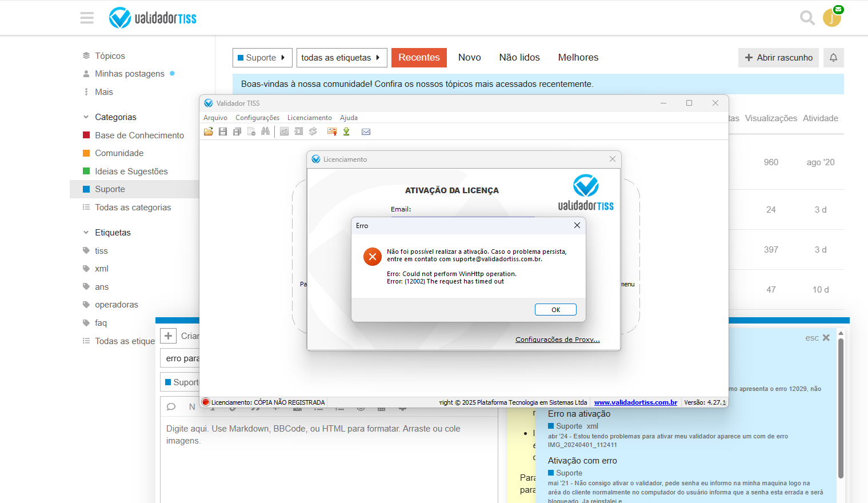Collapse the Etiquetas section

pos(86,233)
